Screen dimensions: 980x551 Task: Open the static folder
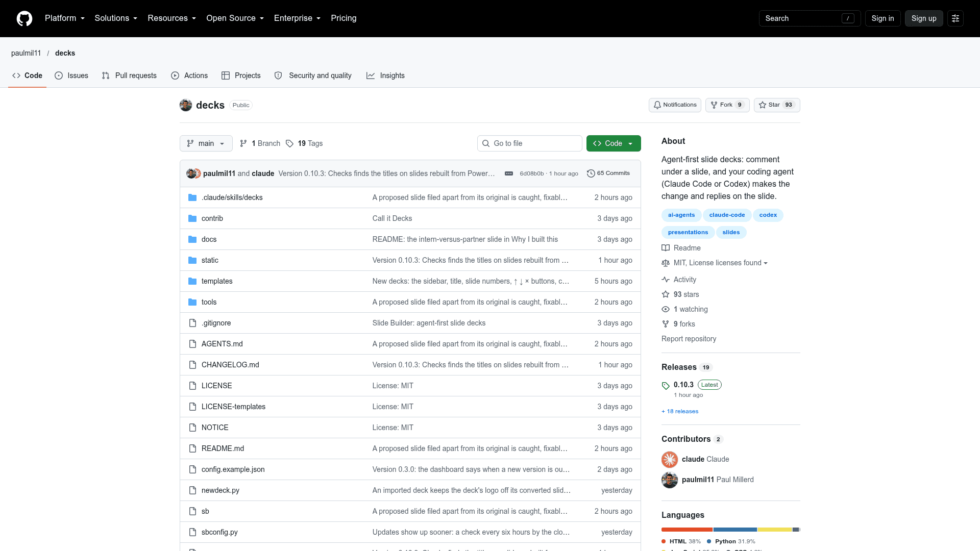[x=210, y=260]
